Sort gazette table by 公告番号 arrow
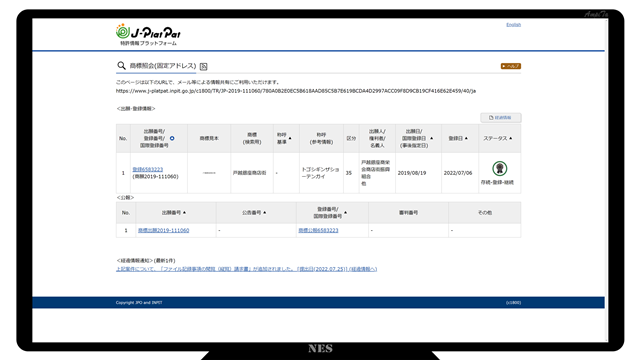This screenshot has width=640, height=360. [x=264, y=213]
